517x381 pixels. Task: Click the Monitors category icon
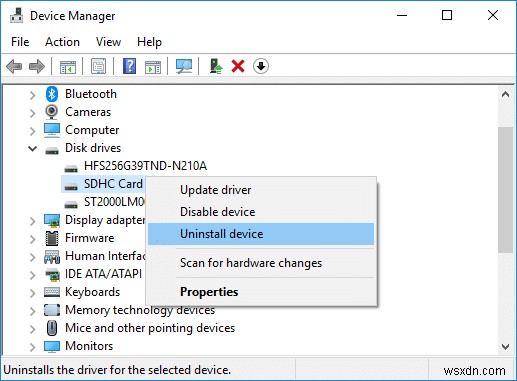(52, 346)
